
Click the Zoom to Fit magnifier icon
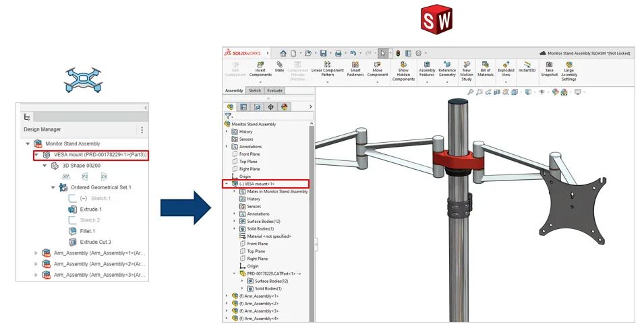click(470, 92)
